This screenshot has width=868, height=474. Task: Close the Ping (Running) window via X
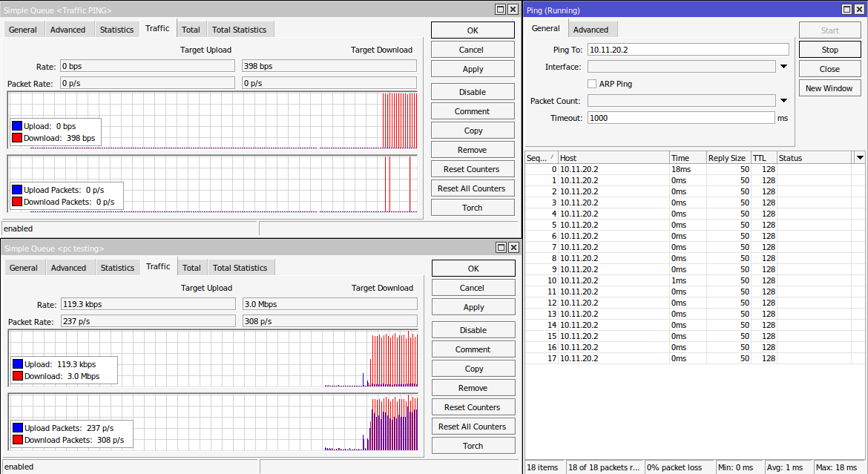860,10
